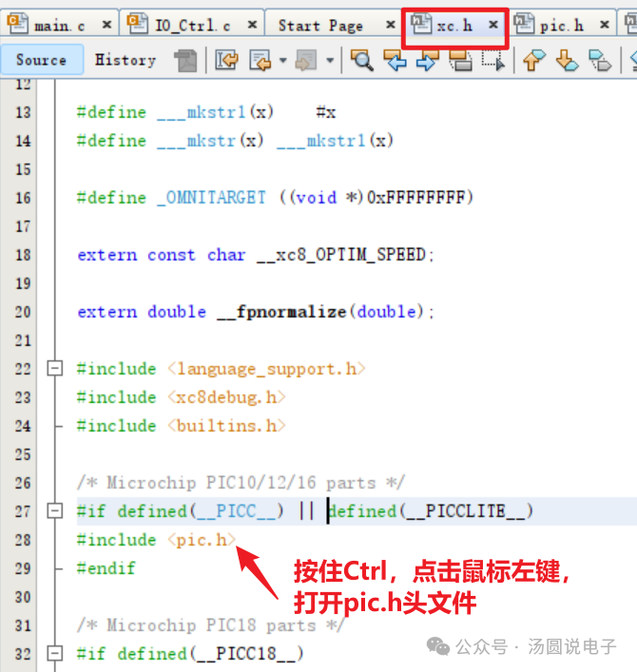Click Find Next Occurrence right-arrow icon
This screenshot has height=672, width=637.
(x=428, y=60)
